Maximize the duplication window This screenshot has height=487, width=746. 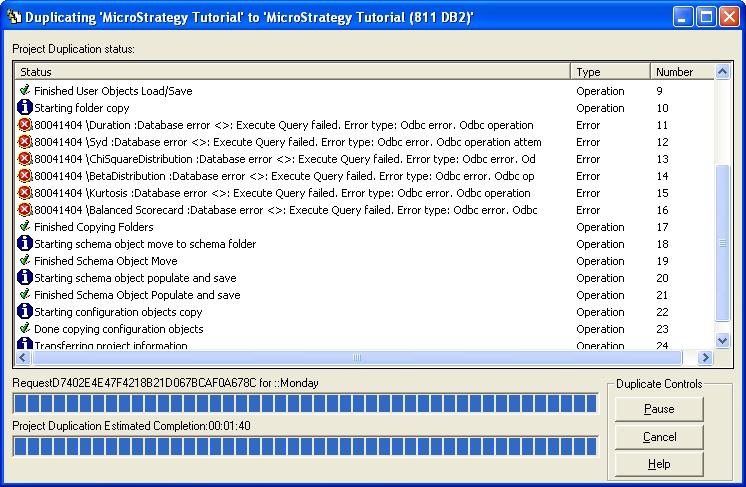coord(706,17)
